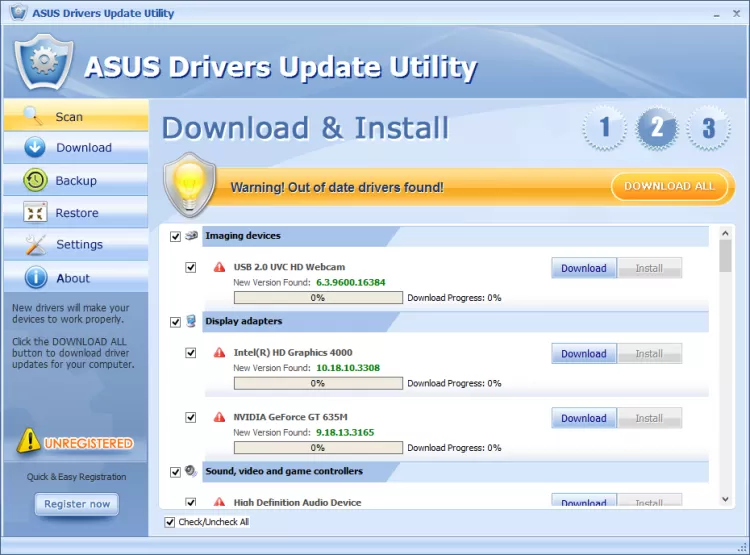
Task: Toggle the Imaging devices category checkbox
Action: [176, 236]
